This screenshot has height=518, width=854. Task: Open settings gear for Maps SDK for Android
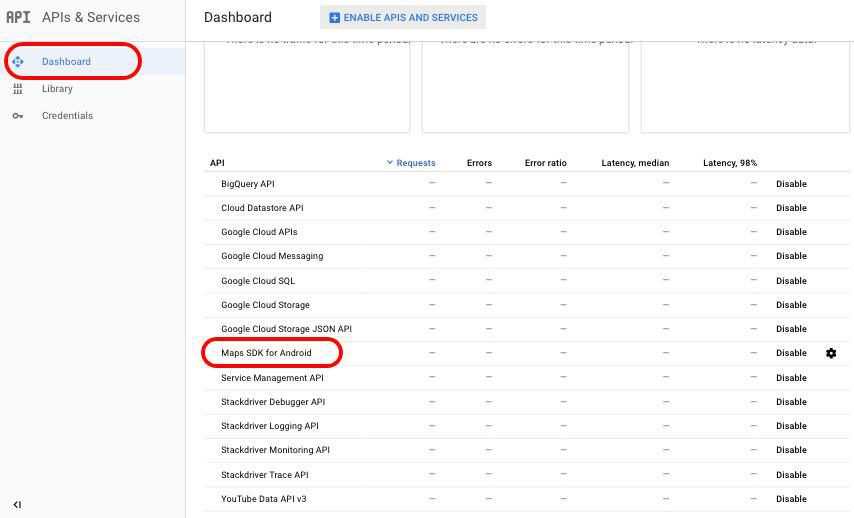831,353
